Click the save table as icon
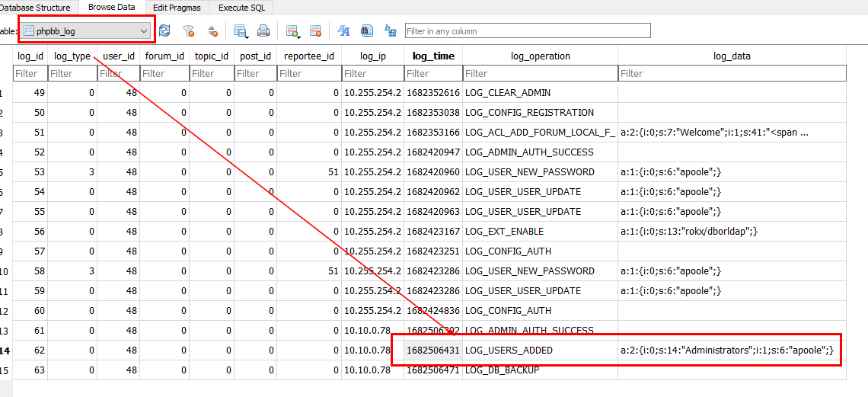The width and height of the screenshot is (868, 397). click(x=241, y=31)
